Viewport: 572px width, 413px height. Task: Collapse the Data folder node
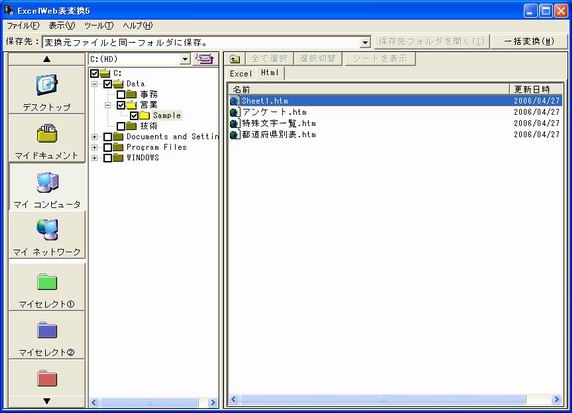[x=94, y=84]
